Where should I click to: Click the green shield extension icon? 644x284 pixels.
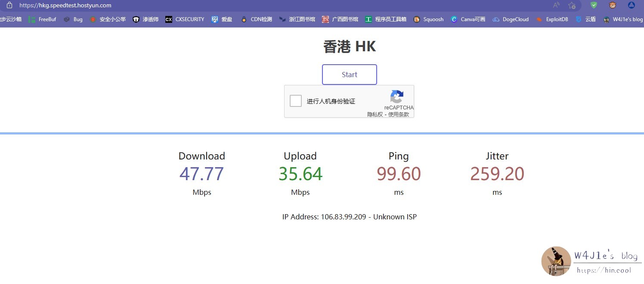(x=593, y=5)
